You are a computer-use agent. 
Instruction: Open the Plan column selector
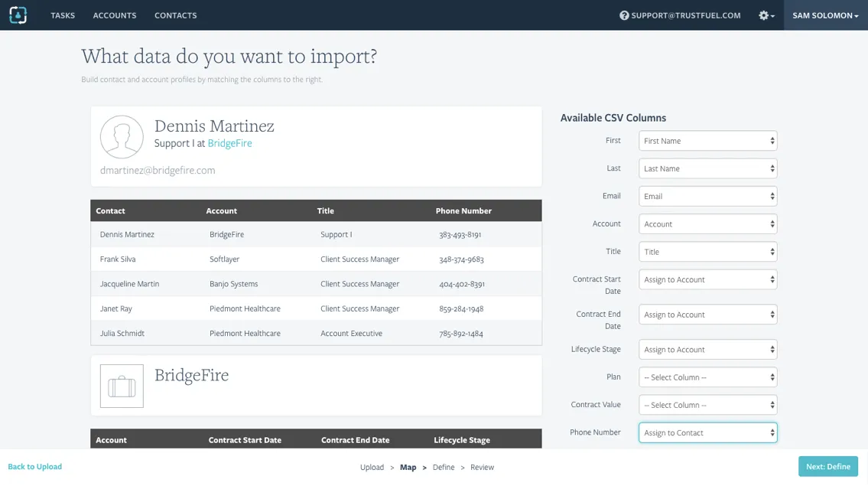[x=707, y=377]
